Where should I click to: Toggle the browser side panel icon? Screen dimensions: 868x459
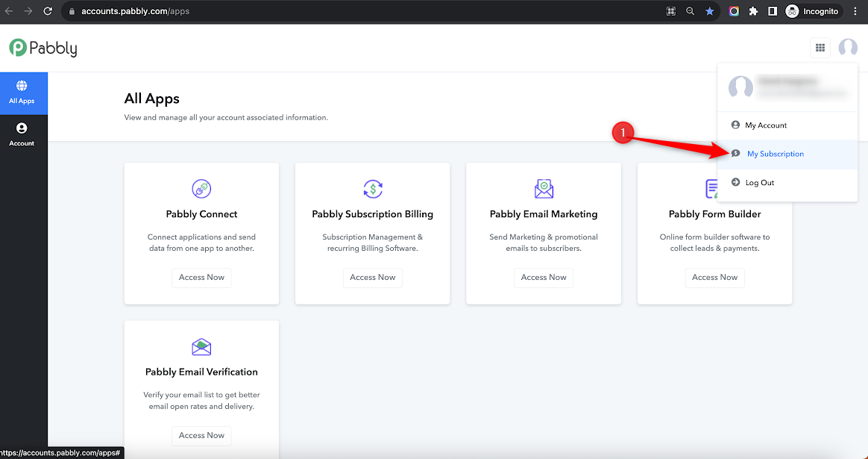click(x=773, y=11)
